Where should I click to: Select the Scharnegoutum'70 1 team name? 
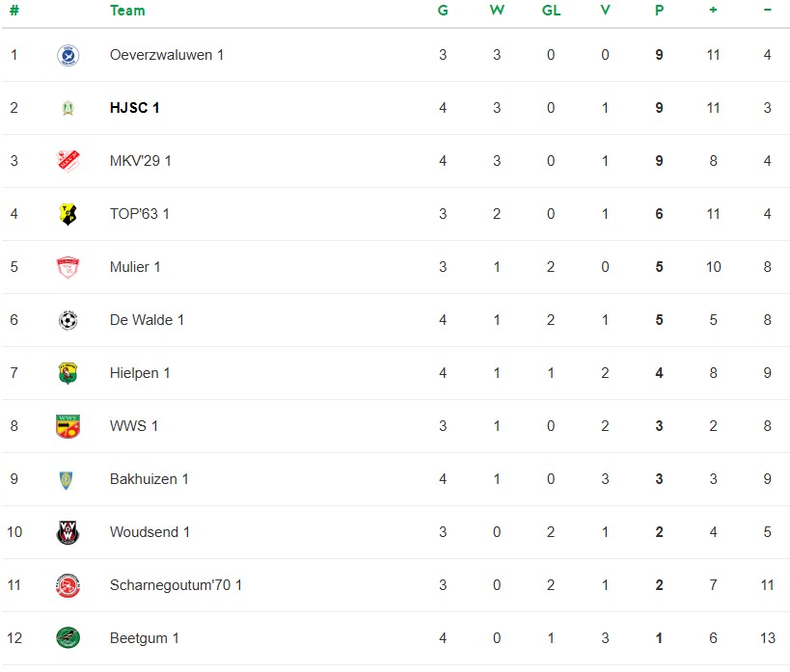click(176, 585)
